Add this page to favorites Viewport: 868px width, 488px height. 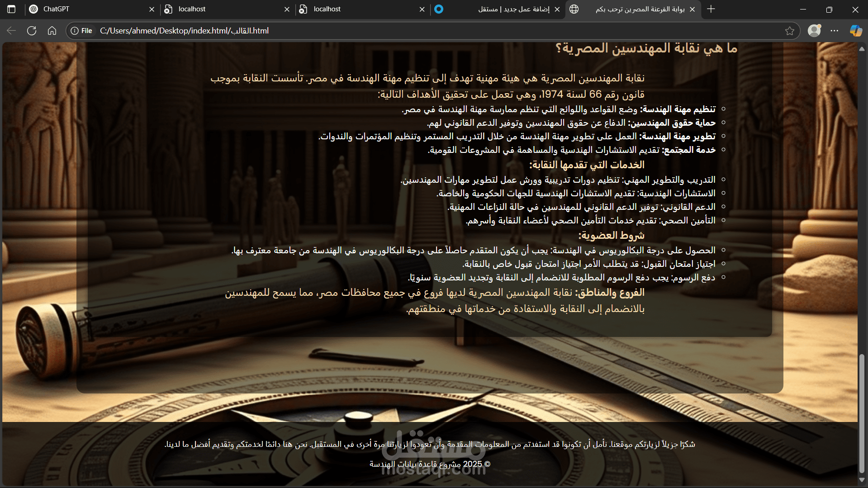coord(789,31)
